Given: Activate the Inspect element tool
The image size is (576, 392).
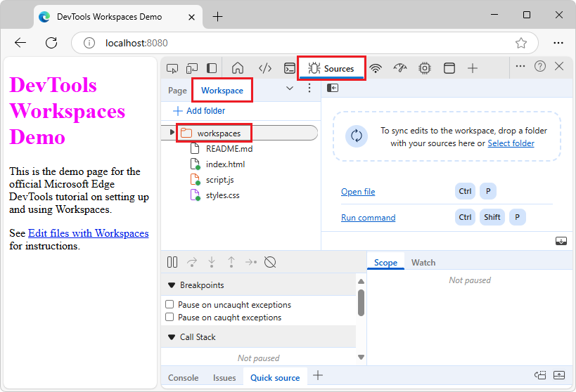Looking at the screenshot, I should pyautogui.click(x=172, y=68).
